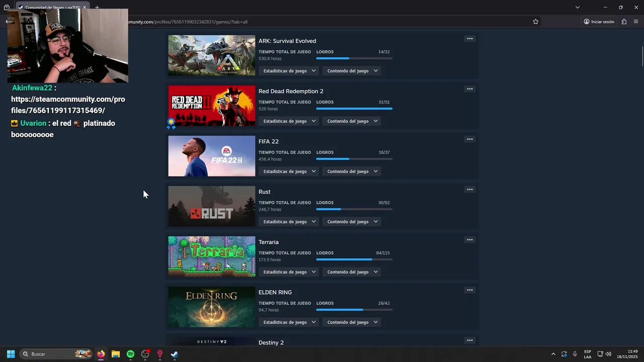The width and height of the screenshot is (644, 362).
Task: Click the Windows taskbar Buscar search box
Action: pos(56,354)
